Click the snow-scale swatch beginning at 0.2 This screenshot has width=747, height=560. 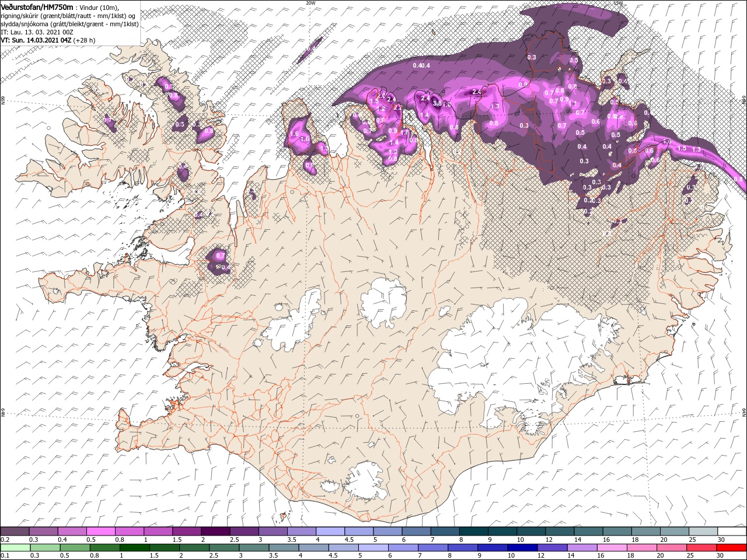pos(15,531)
